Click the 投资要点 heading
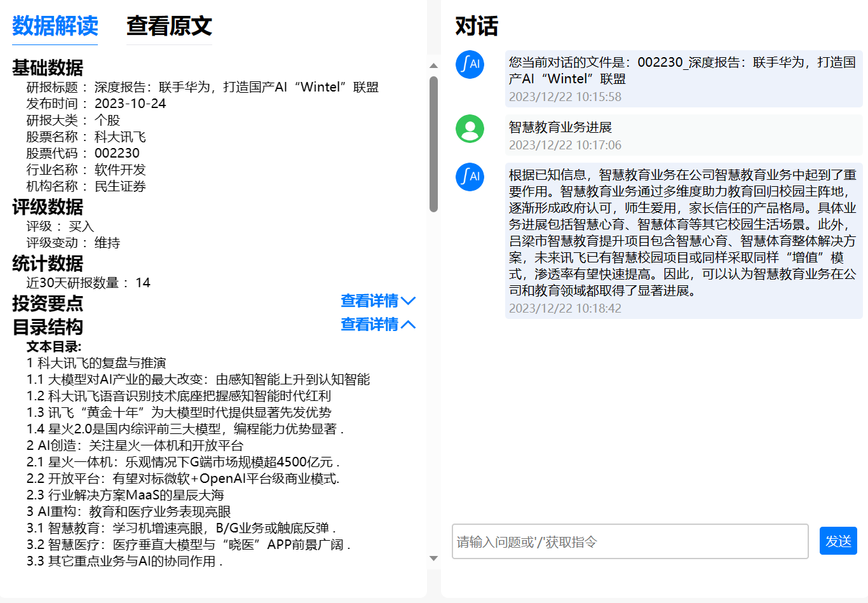Image resolution: width=868 pixels, height=603 pixels. point(48,304)
